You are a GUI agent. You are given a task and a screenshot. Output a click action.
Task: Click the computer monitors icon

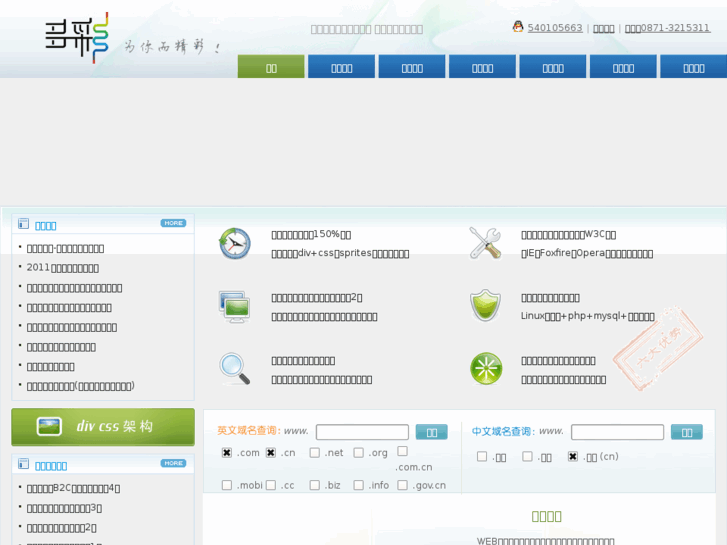tap(235, 307)
